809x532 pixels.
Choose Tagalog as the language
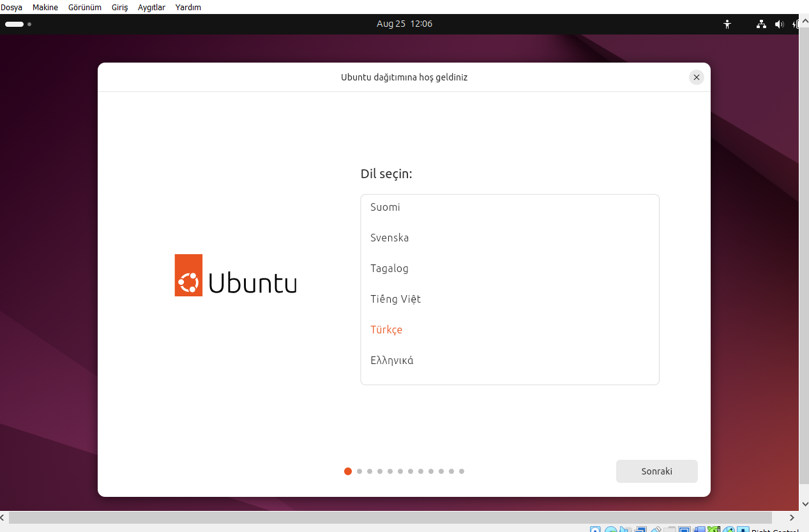coord(510,268)
